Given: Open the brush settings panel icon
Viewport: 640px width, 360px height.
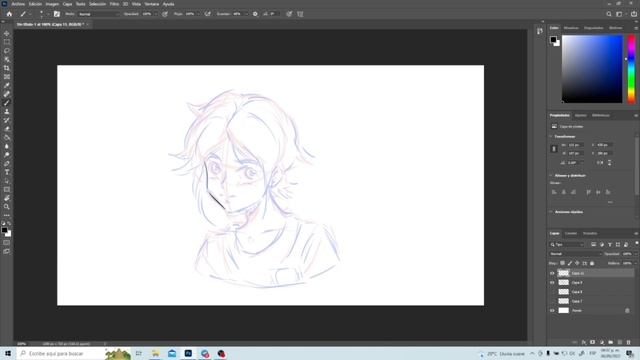Looking at the screenshot, I should click(57, 14).
